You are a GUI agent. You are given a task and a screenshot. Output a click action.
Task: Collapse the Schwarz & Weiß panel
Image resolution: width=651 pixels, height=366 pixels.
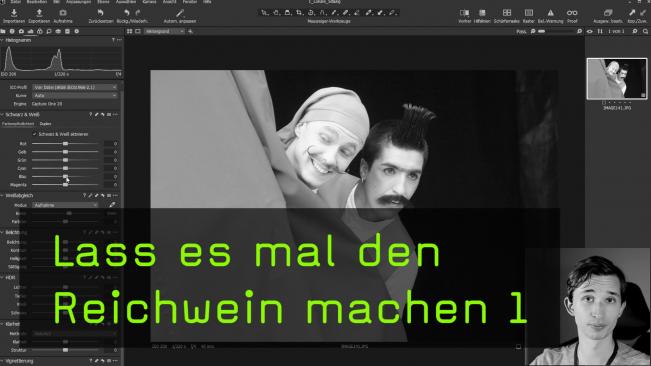pyautogui.click(x=2, y=115)
